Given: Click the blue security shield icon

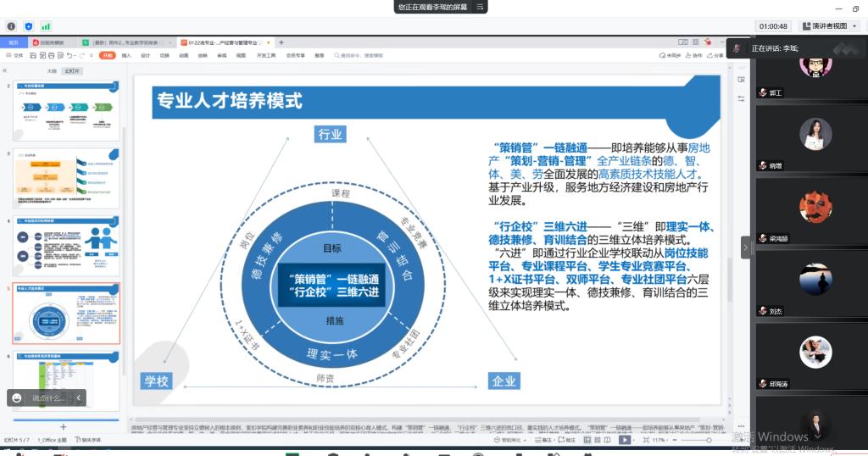Looking at the screenshot, I should tap(28, 26).
